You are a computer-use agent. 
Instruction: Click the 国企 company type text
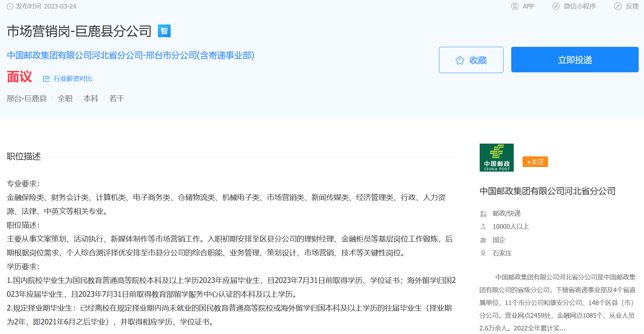pyautogui.click(x=499, y=240)
